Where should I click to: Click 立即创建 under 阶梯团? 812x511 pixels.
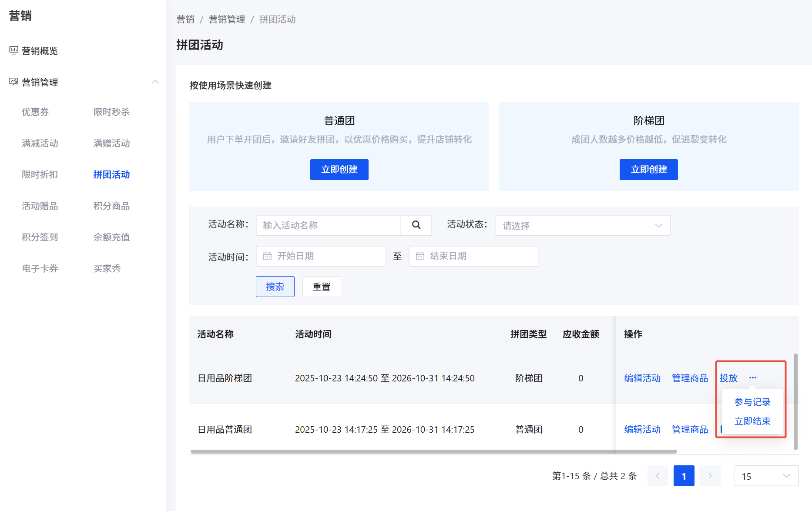(648, 170)
